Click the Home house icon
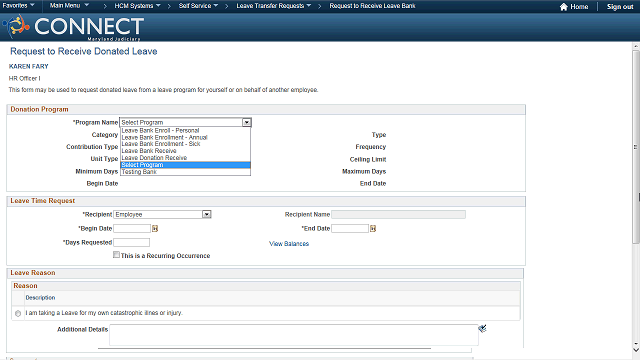The height and width of the screenshot is (360, 640). tap(564, 7)
